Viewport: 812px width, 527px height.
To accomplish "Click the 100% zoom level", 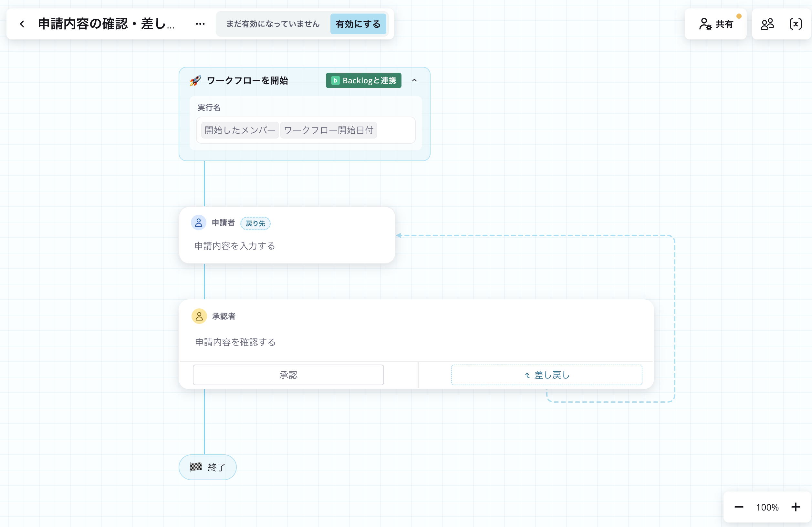I will 767,507.
